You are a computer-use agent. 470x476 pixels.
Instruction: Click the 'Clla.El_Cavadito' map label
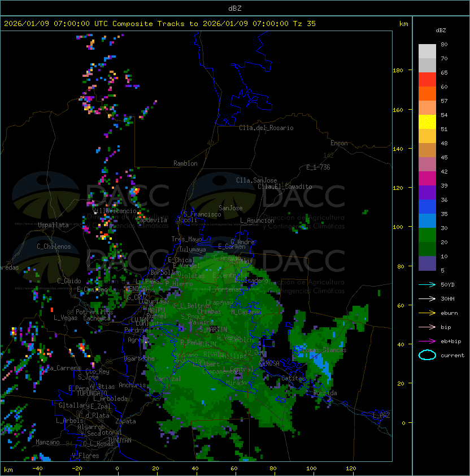point(285,187)
